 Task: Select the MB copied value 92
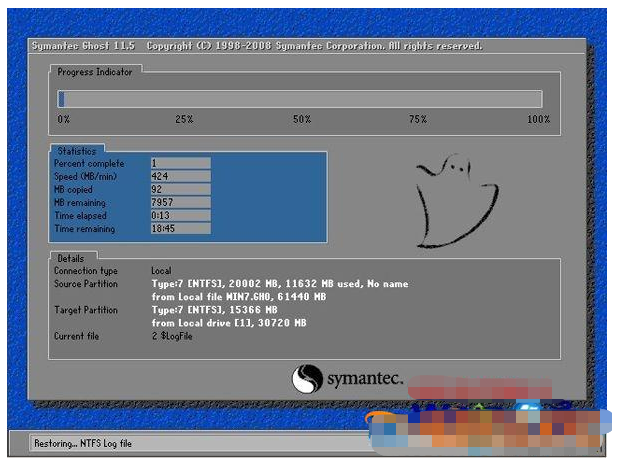pyautogui.click(x=181, y=189)
